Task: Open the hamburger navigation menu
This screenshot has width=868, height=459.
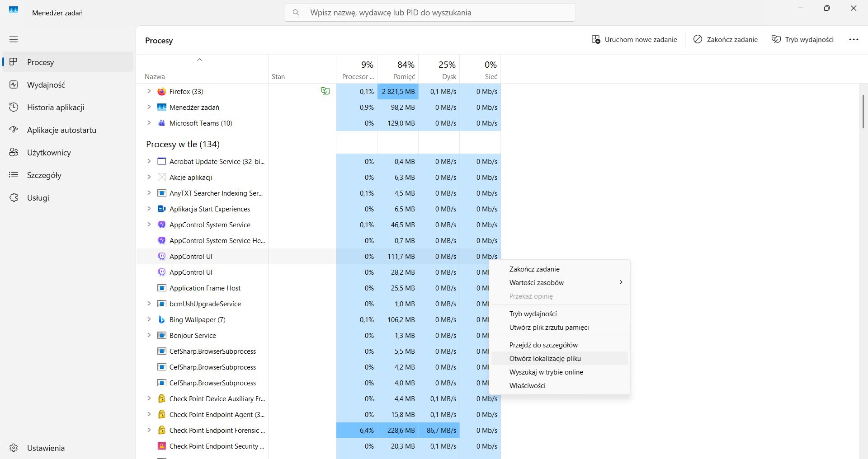Action: coord(14,39)
